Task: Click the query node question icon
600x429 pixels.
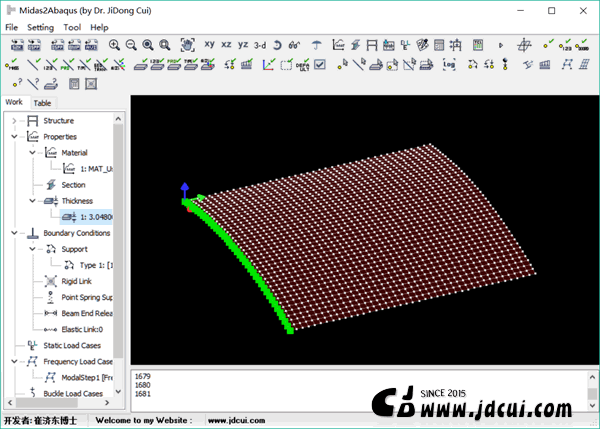Action: 17,83
